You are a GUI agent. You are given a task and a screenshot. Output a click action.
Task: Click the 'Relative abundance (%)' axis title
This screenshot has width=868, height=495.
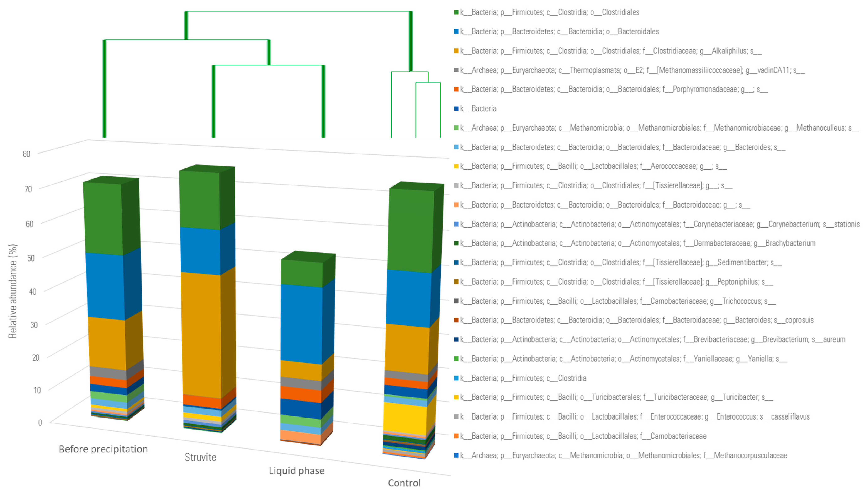click(13, 291)
